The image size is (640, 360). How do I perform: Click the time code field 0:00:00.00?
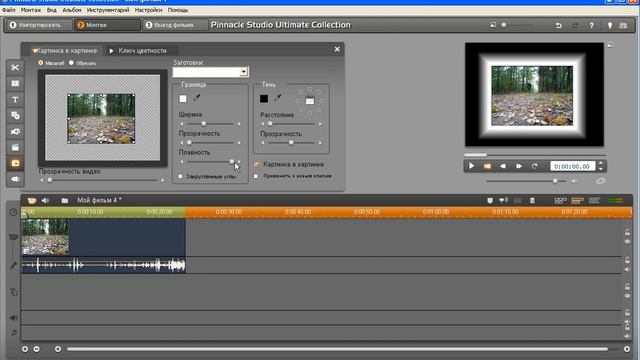click(x=572, y=166)
